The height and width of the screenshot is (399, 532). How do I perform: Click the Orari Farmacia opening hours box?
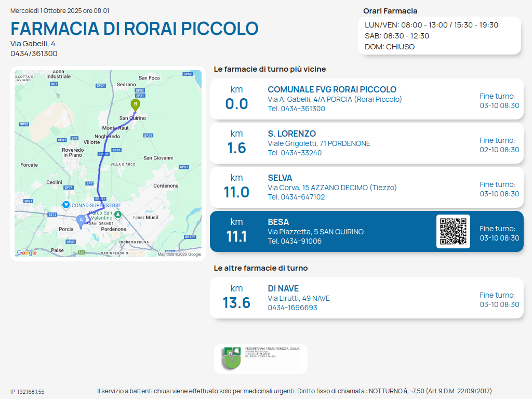pyautogui.click(x=439, y=35)
